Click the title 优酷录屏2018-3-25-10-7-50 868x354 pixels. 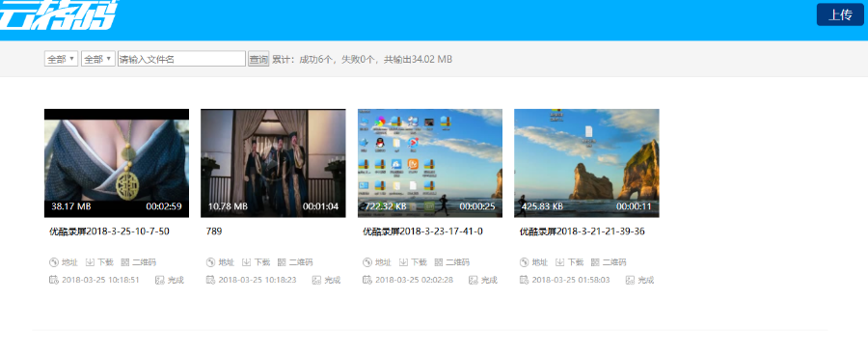pos(110,231)
